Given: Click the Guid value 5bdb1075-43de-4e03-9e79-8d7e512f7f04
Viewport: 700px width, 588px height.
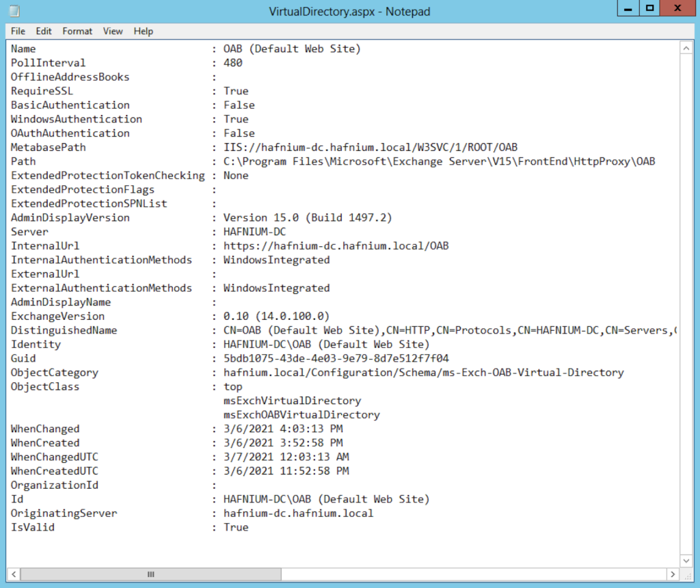Looking at the screenshot, I should (x=336, y=358).
